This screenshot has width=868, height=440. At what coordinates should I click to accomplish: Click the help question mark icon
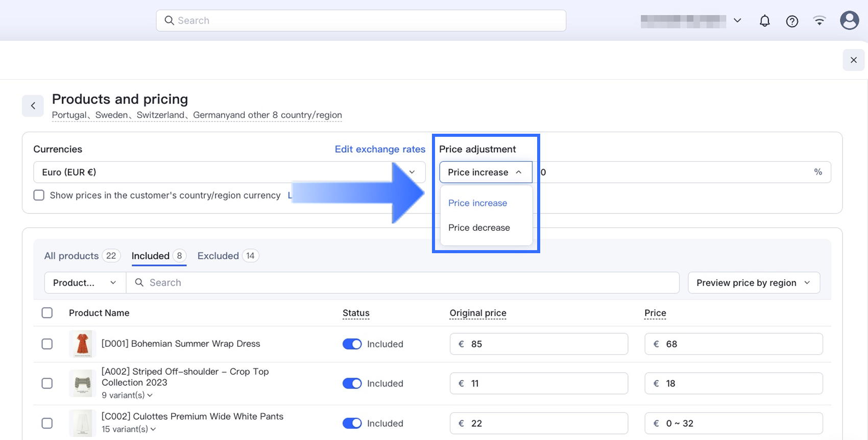click(792, 21)
